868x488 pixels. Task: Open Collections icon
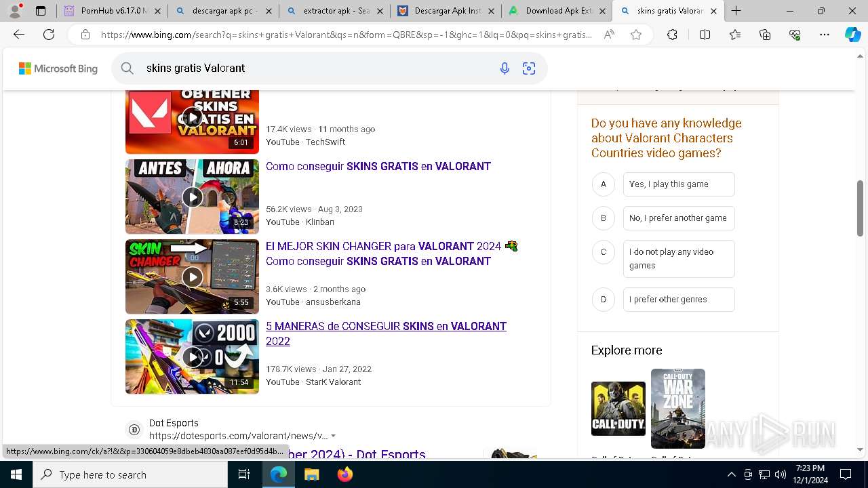click(765, 35)
